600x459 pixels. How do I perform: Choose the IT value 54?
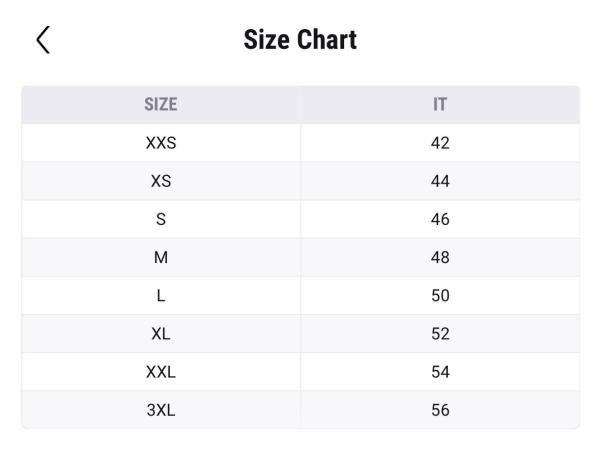tap(440, 371)
